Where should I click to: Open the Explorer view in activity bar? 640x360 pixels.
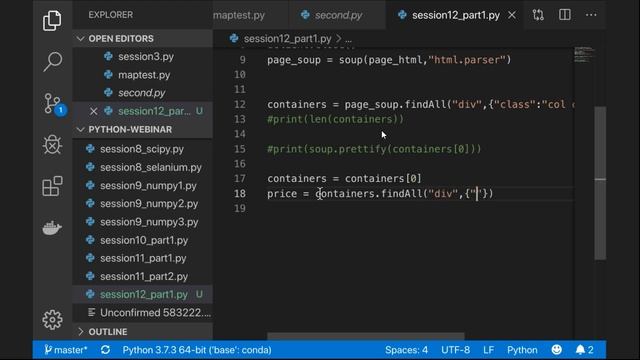coord(52,21)
